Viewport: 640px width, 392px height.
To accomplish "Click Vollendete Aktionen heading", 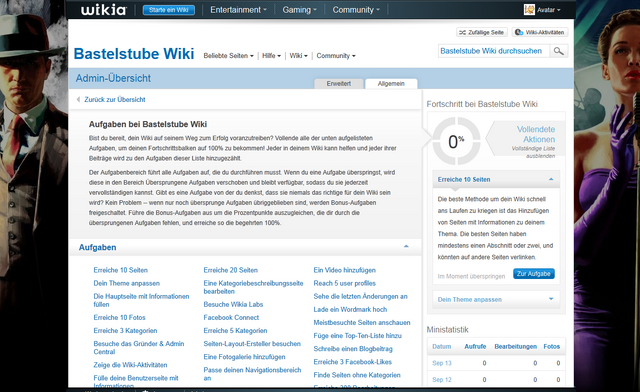I will tap(536, 134).
